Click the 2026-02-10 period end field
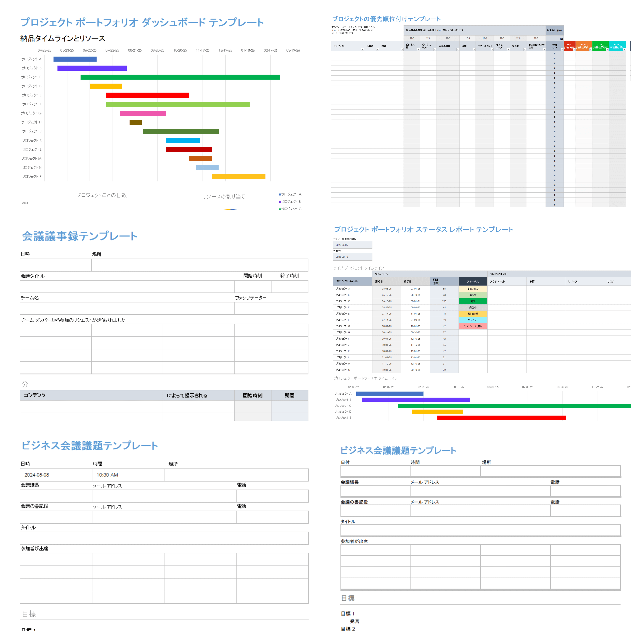 [x=352, y=257]
